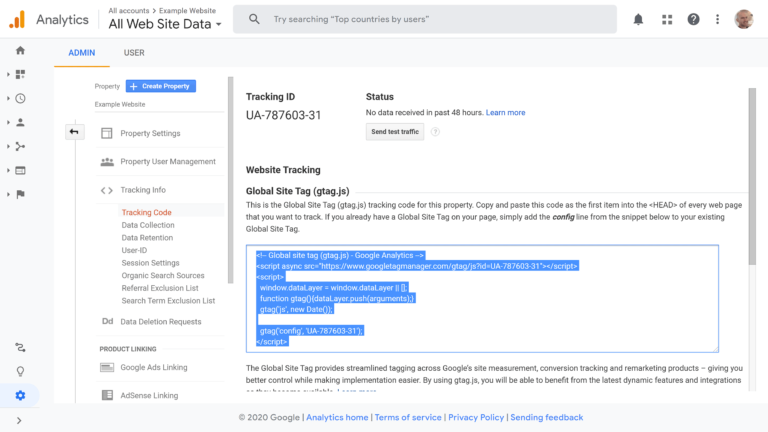Open the Home icon in sidebar
Image resolution: width=768 pixels, height=432 pixels.
[x=20, y=50]
